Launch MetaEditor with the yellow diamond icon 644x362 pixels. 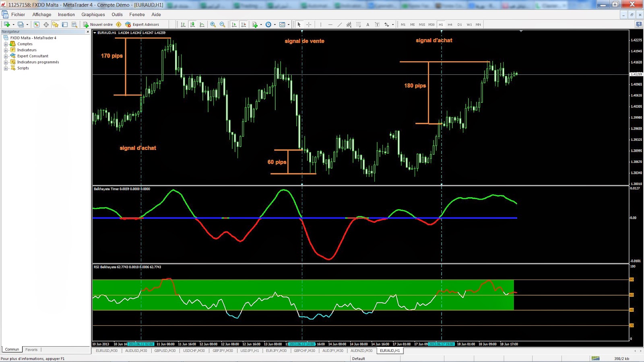click(x=119, y=25)
